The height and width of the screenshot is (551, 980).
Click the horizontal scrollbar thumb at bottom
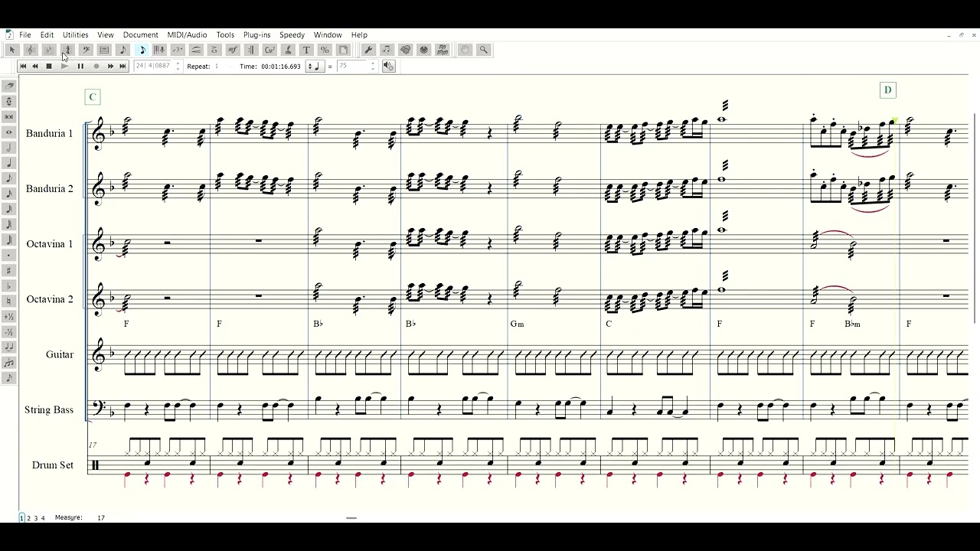tap(351, 518)
